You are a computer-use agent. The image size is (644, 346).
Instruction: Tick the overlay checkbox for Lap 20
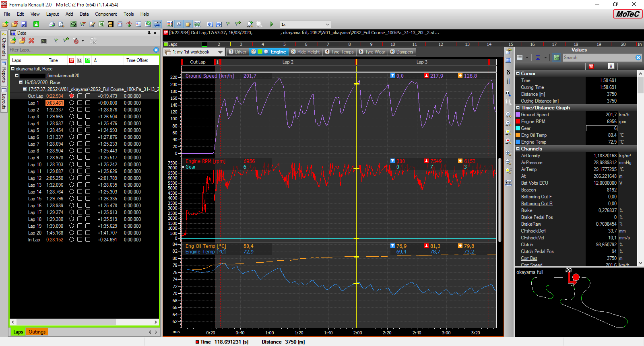tap(80, 233)
